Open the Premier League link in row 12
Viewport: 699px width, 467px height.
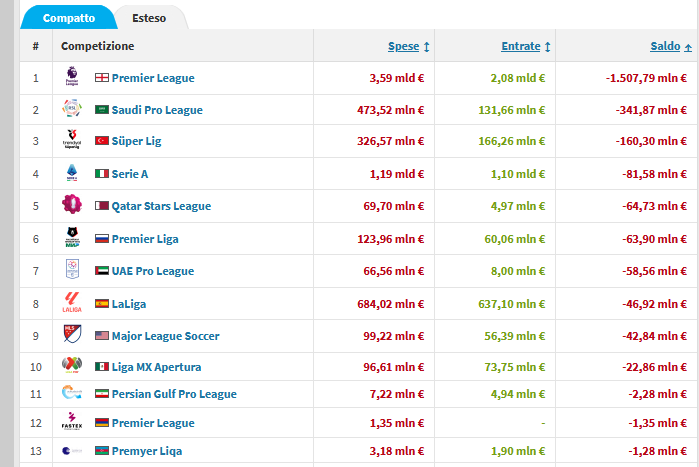coord(153,423)
